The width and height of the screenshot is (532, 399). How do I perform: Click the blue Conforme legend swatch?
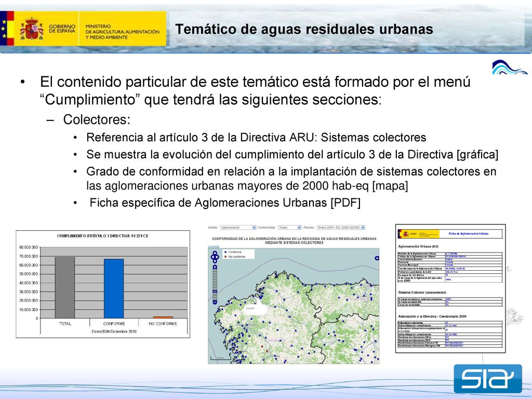pyautogui.click(x=225, y=252)
